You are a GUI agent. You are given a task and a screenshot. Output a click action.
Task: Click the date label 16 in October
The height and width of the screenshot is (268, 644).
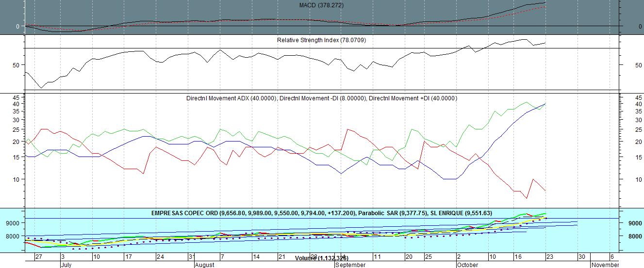(518, 257)
